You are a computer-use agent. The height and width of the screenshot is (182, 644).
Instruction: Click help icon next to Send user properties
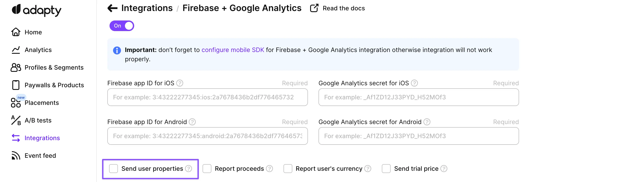(x=189, y=169)
